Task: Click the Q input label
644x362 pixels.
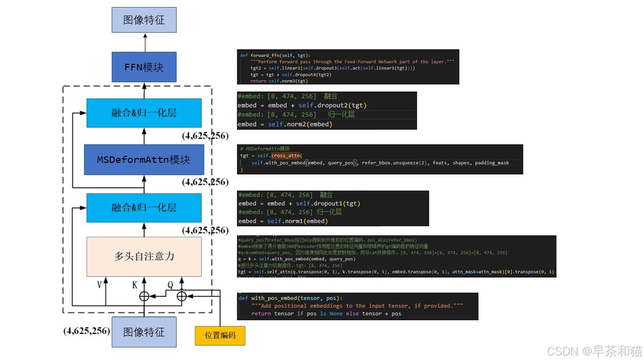Action: point(170,285)
